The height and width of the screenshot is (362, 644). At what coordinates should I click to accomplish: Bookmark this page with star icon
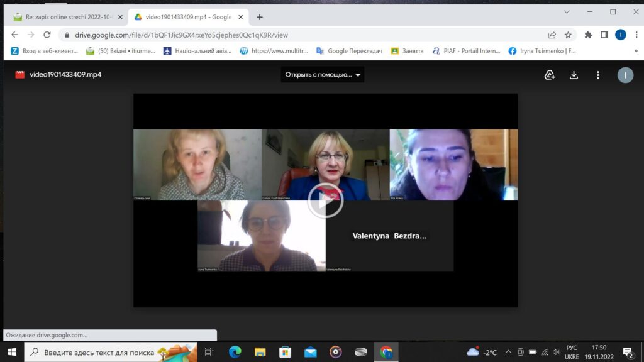[568, 35]
